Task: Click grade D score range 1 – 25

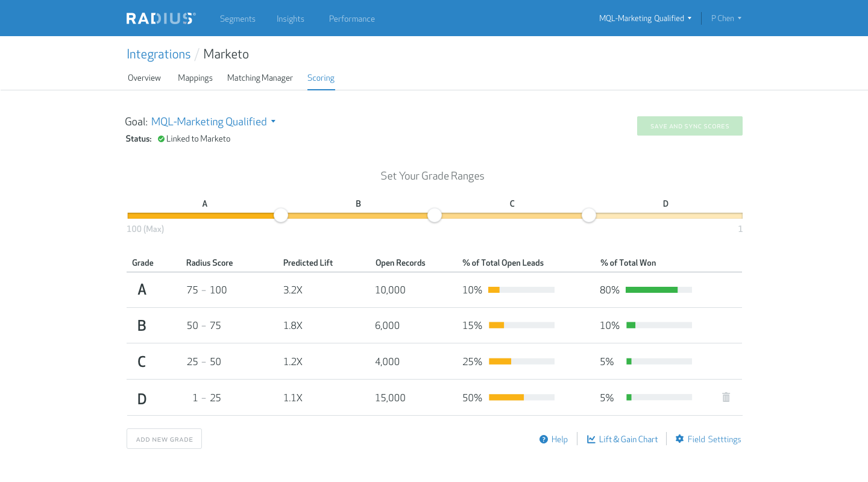Action: pyautogui.click(x=207, y=398)
